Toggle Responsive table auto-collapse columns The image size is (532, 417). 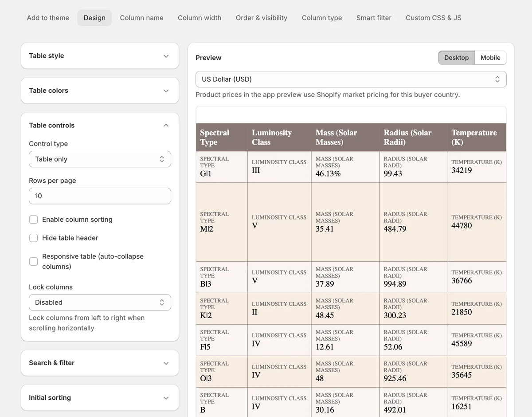[x=33, y=261]
